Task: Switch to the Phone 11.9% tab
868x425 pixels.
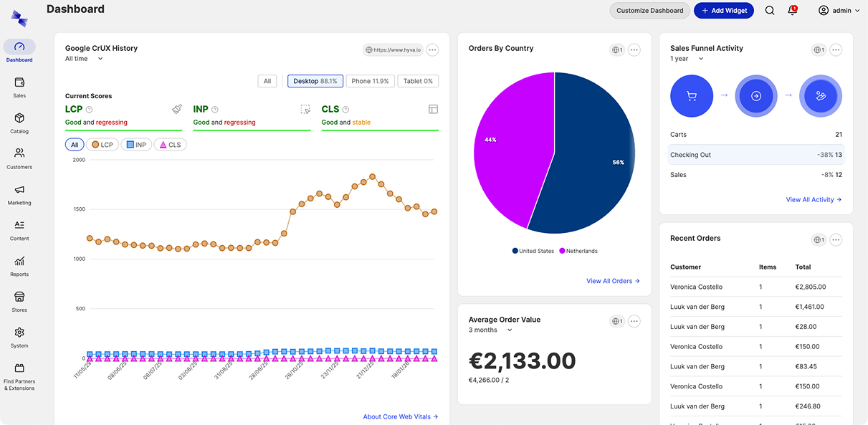Action: point(371,81)
